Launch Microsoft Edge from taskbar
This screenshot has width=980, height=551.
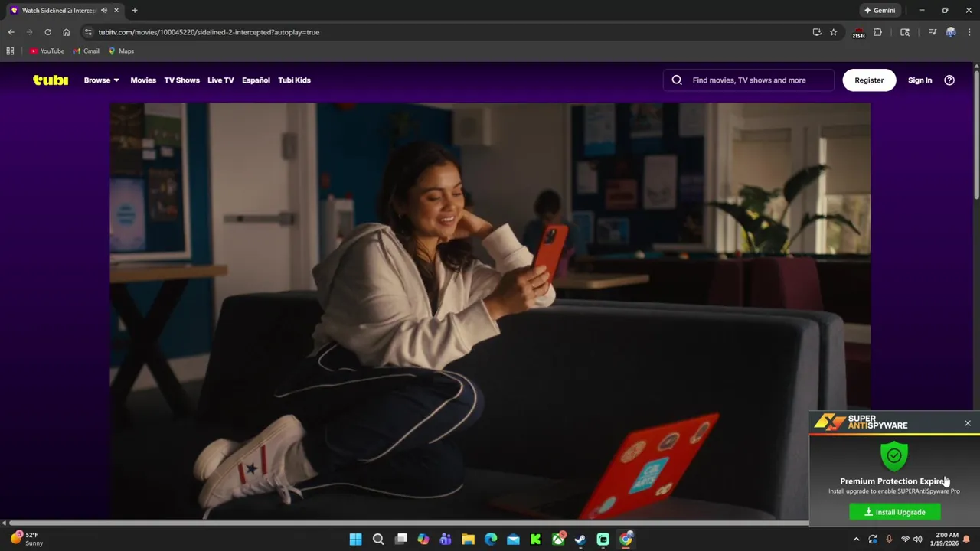tap(491, 540)
